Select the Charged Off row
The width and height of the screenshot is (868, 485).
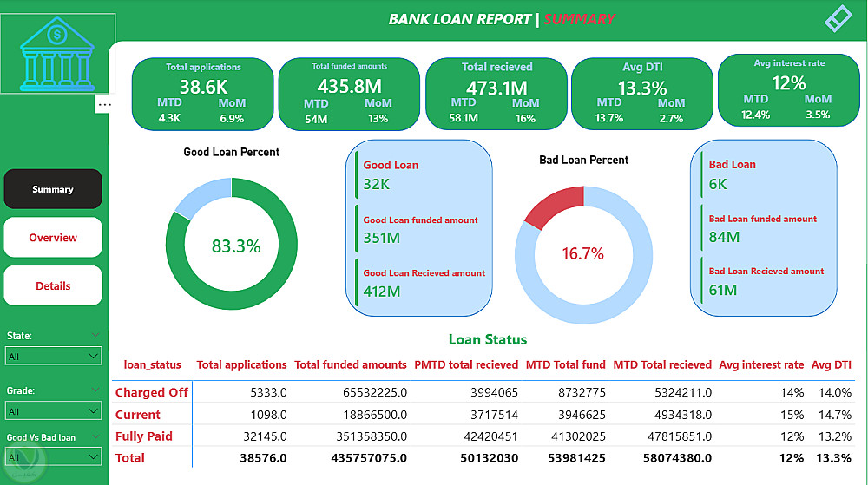483,393
